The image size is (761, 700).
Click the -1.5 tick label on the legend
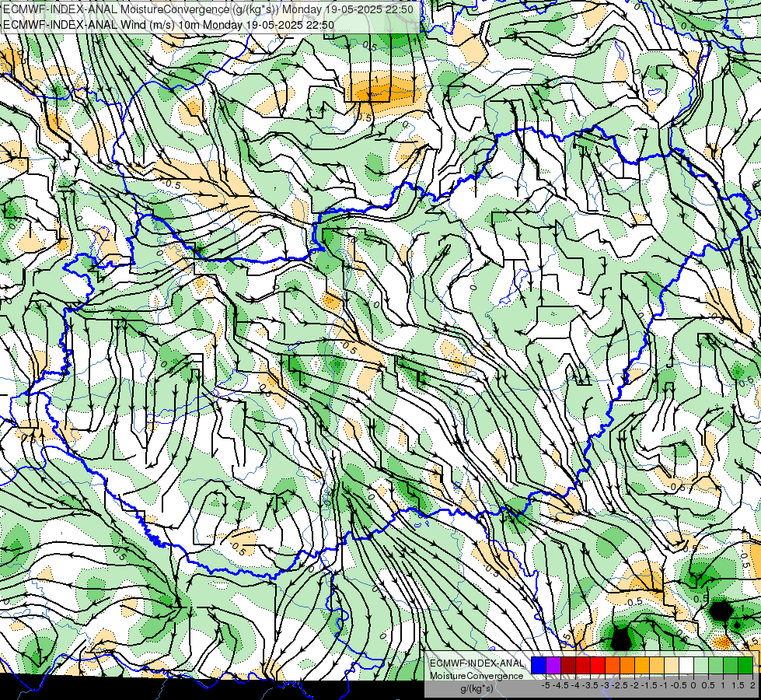649,685
